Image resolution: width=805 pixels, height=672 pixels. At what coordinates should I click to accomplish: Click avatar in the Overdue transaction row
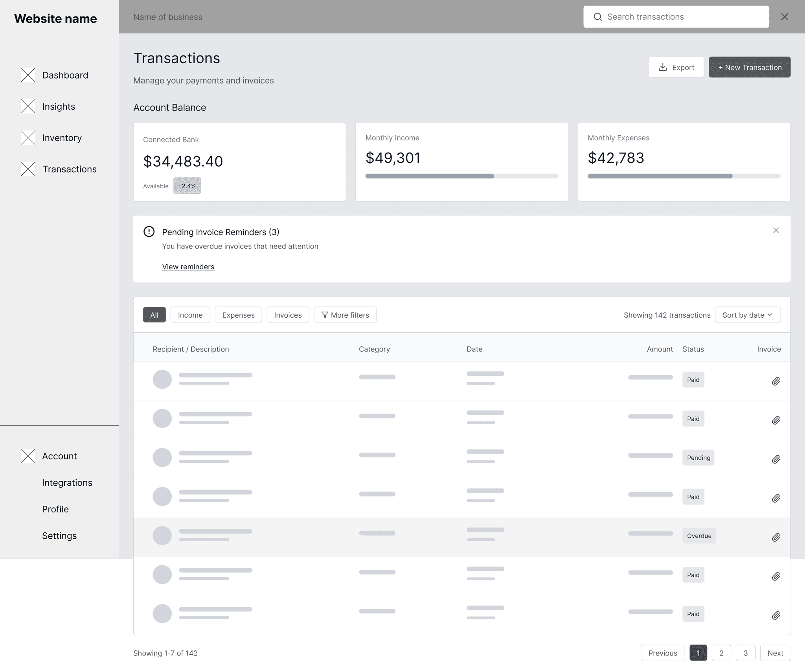162,536
